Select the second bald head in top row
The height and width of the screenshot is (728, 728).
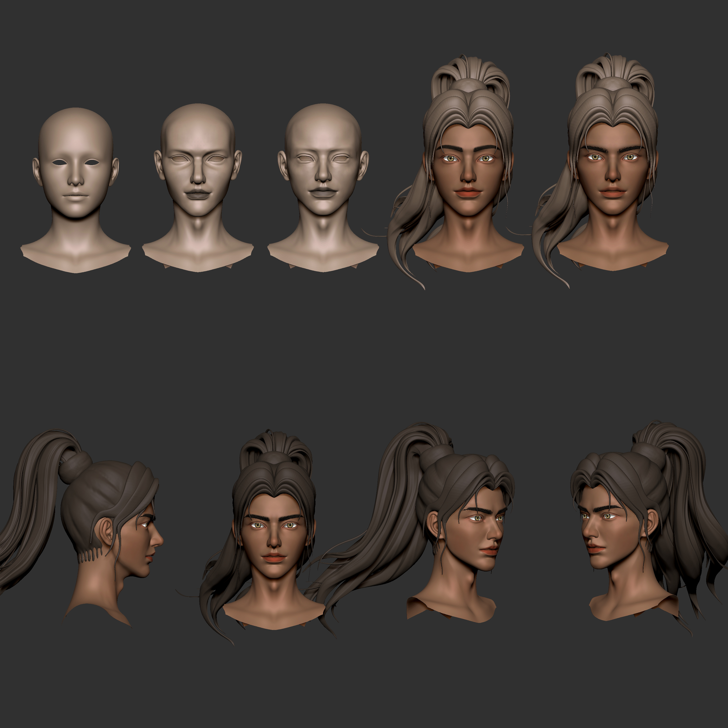(198, 188)
